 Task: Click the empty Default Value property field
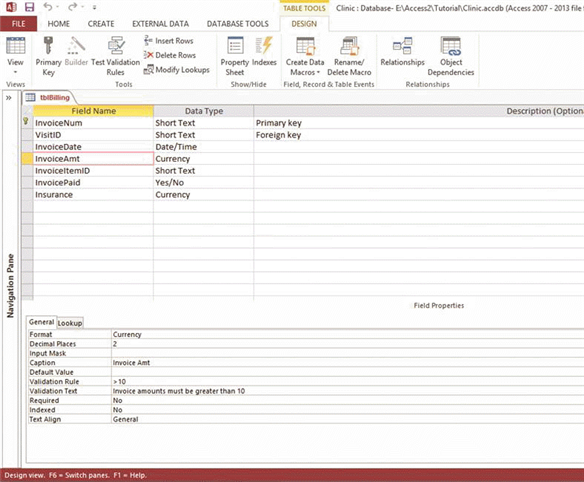click(347, 372)
